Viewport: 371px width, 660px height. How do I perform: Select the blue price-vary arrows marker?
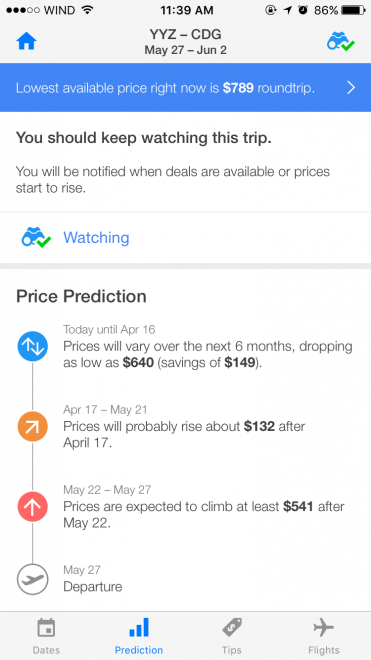[32, 346]
